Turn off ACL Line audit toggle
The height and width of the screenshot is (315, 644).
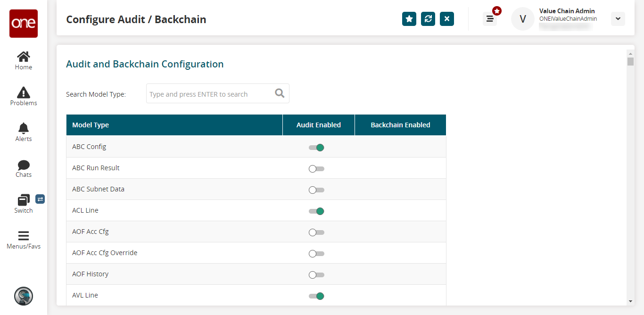(316, 211)
